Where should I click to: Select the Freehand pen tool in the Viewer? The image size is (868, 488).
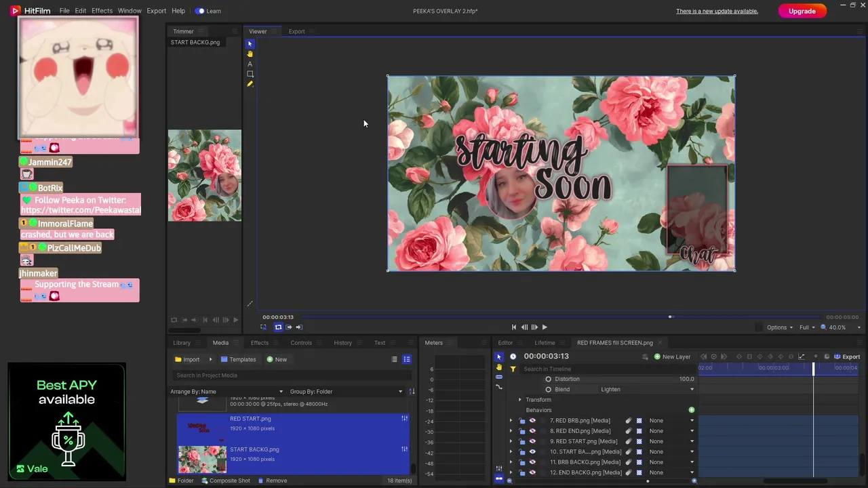tap(250, 84)
